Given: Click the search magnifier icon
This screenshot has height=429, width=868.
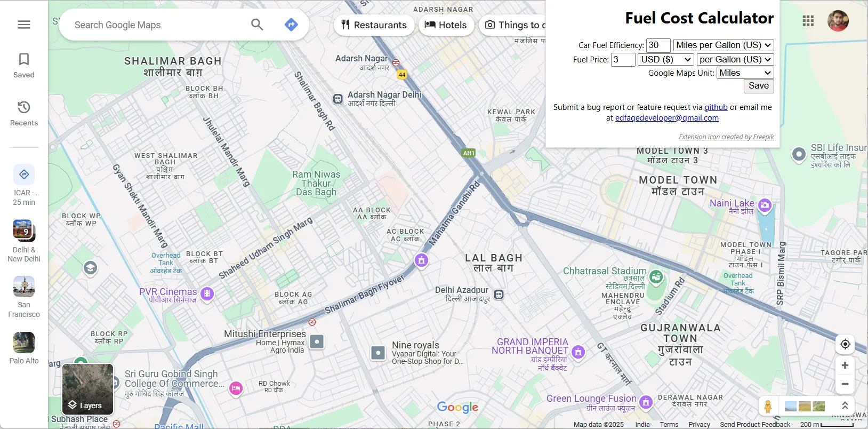Looking at the screenshot, I should coord(257,25).
